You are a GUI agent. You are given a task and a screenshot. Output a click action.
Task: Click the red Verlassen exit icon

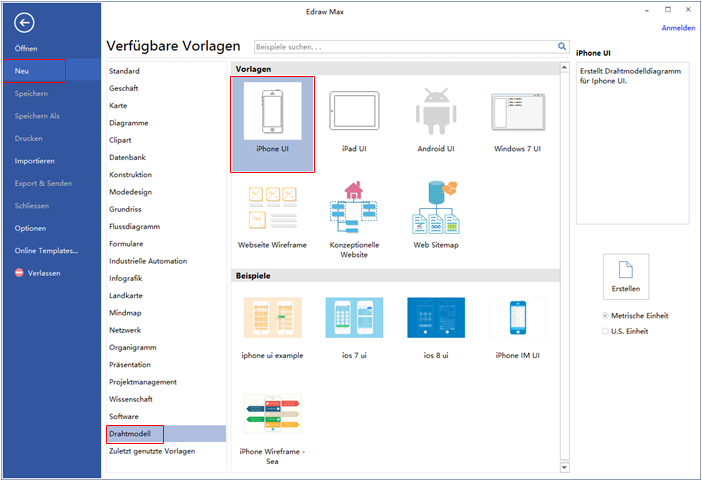pyautogui.click(x=19, y=273)
